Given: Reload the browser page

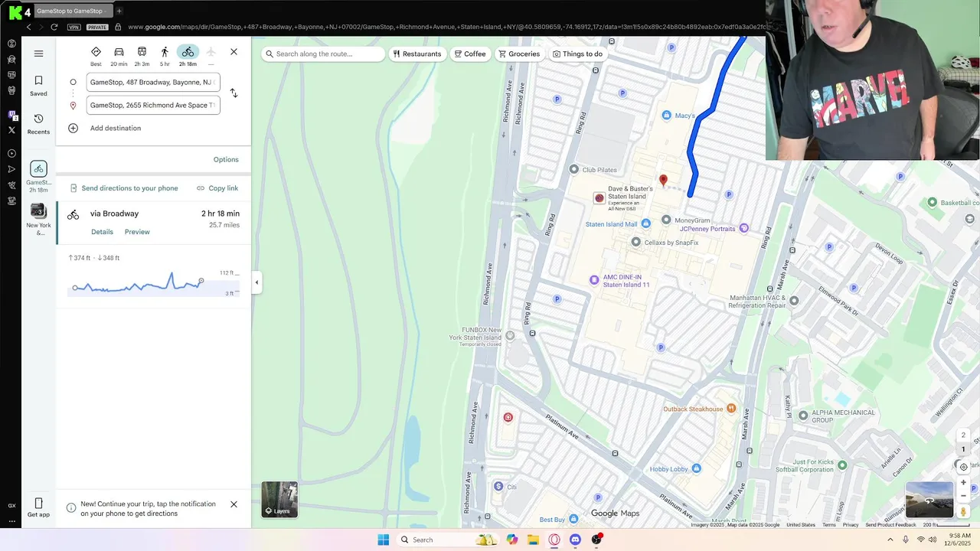Looking at the screenshot, I should pyautogui.click(x=54, y=27).
